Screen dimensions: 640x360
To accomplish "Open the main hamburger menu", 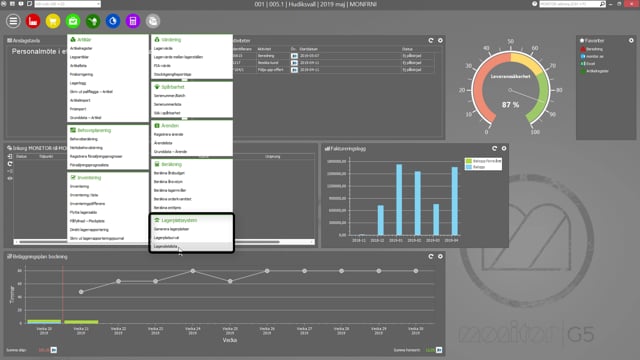I will pyautogui.click(x=13, y=21).
